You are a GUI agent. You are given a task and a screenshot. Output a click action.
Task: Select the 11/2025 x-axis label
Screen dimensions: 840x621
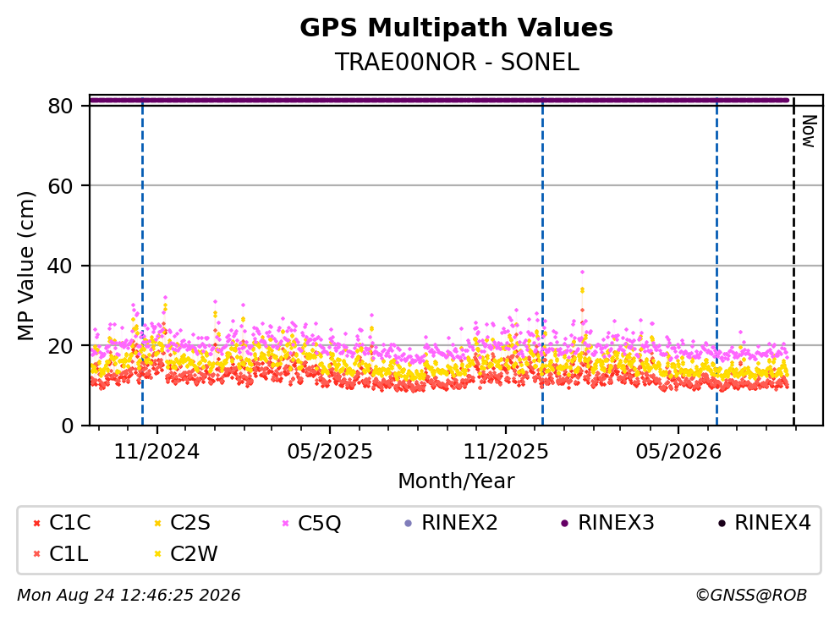[506, 452]
